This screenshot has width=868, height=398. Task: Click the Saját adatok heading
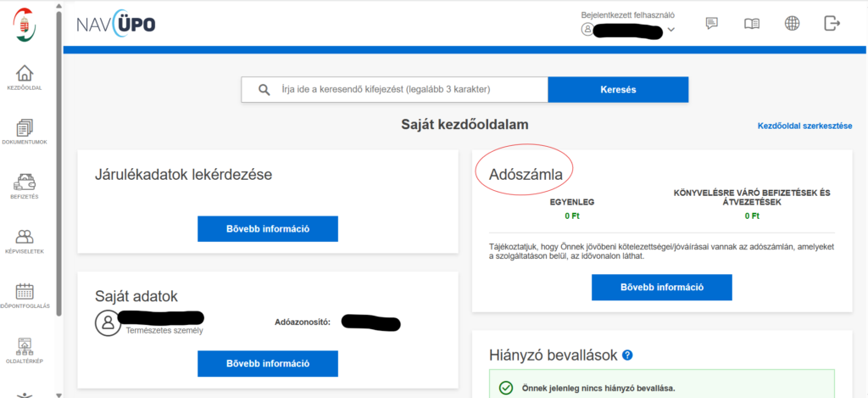coord(136,296)
